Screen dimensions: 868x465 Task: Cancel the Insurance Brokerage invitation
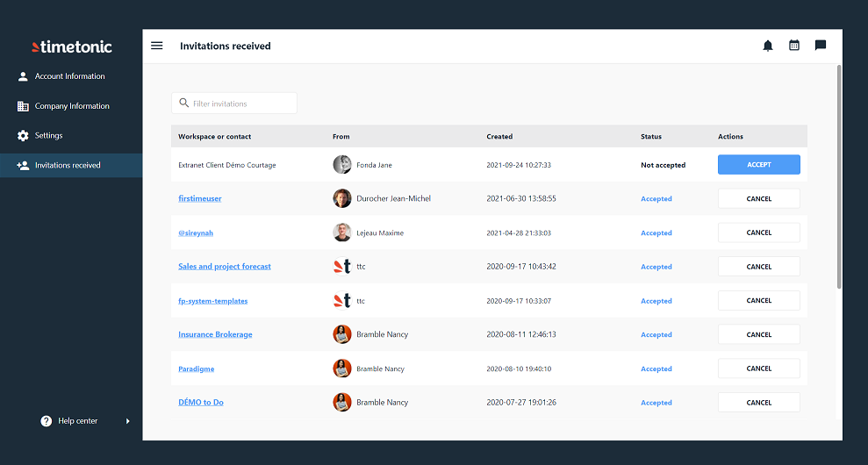(758, 334)
